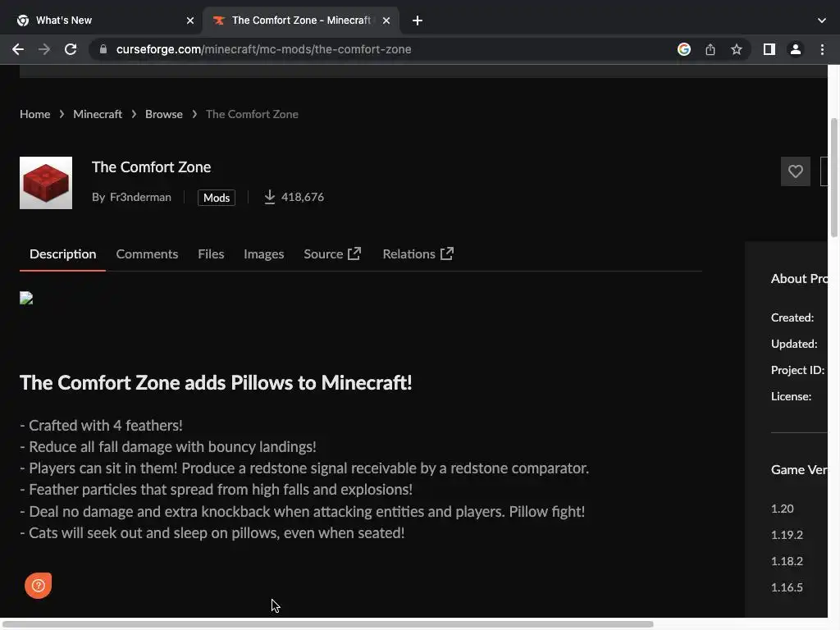
Task: Open the Relations external link tab
Action: tap(418, 254)
